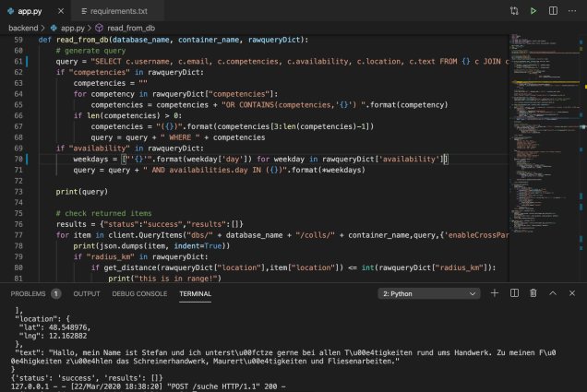
Task: Switch to the requirements.txt tab
Action: click(119, 11)
